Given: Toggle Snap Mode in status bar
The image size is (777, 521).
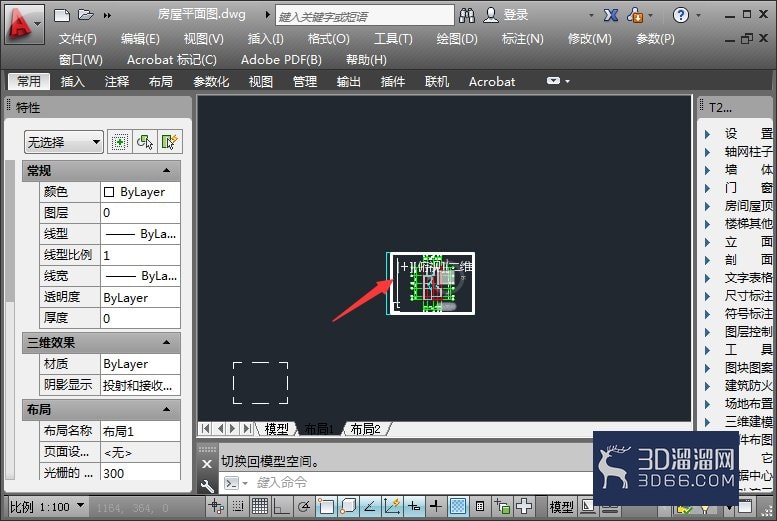Looking at the screenshot, I should pos(238,506).
